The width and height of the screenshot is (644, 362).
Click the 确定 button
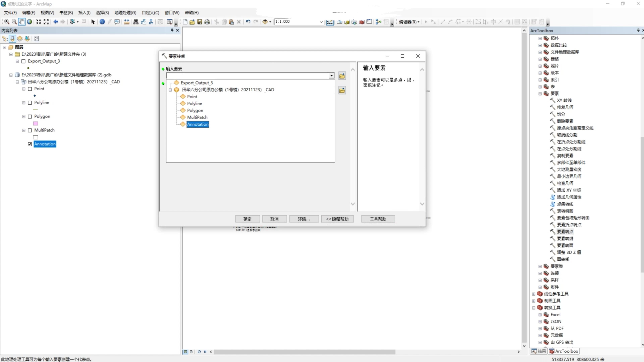(x=247, y=219)
